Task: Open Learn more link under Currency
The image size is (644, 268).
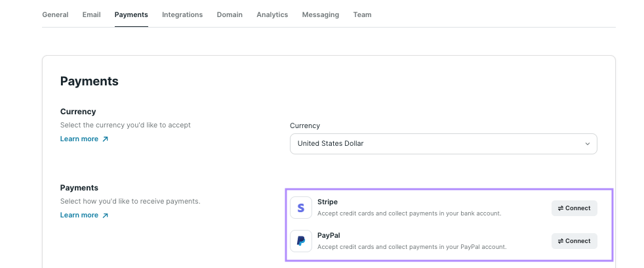Action: coord(84,139)
